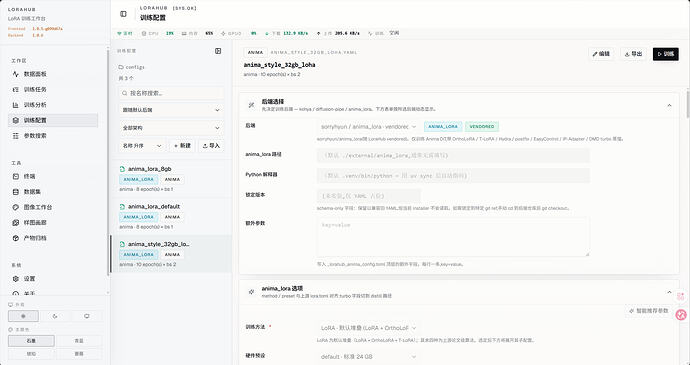
Task: Select the theme color right of 石墨
Action: pos(79,341)
